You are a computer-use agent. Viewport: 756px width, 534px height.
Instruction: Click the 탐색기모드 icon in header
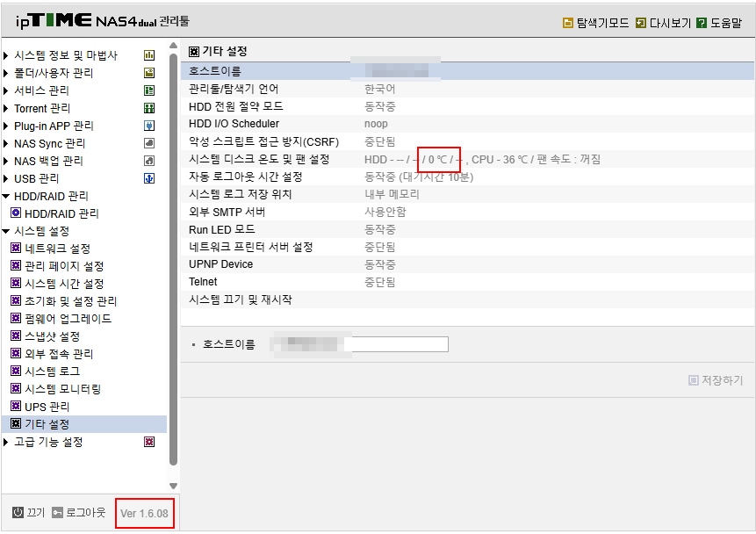[568, 23]
